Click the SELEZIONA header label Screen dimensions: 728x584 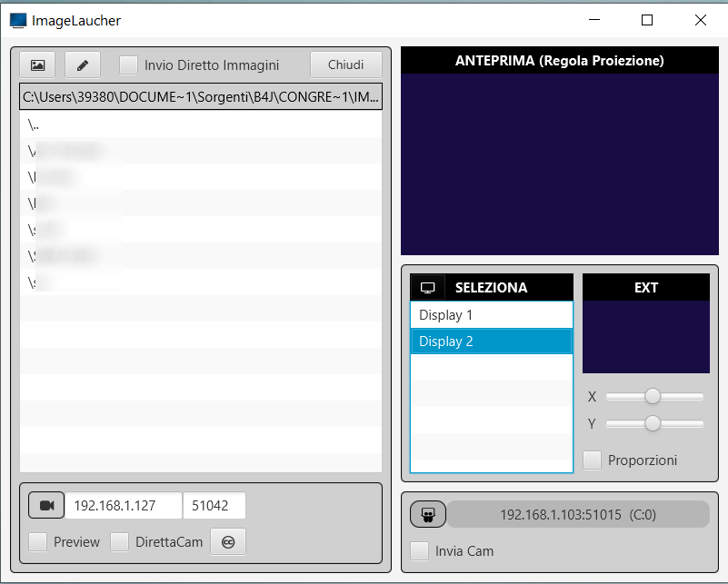(491, 288)
